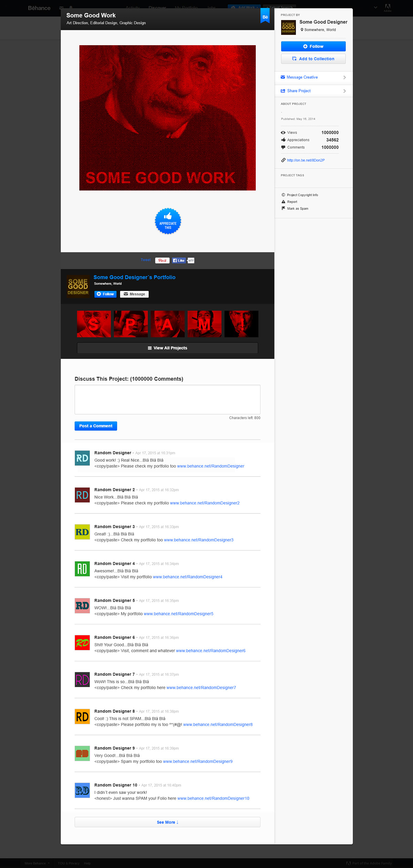Click the Published: May 16, 2014 text

pyautogui.click(x=298, y=119)
